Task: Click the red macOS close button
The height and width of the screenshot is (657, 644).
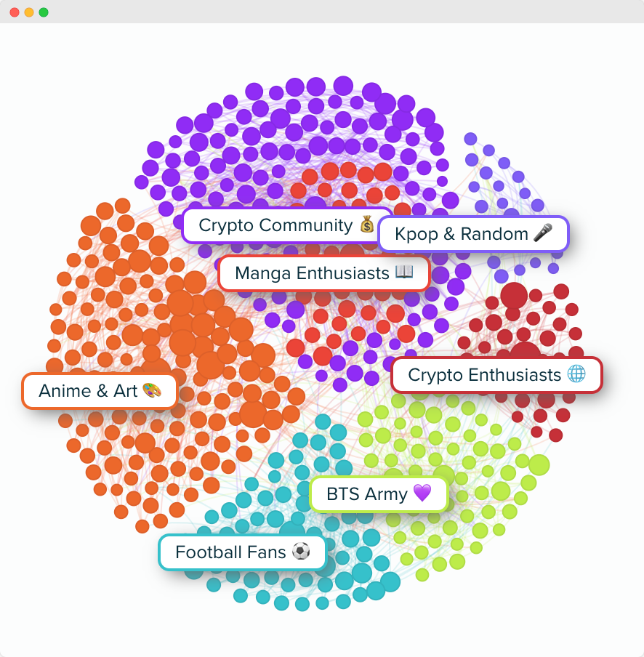Action: 15,12
